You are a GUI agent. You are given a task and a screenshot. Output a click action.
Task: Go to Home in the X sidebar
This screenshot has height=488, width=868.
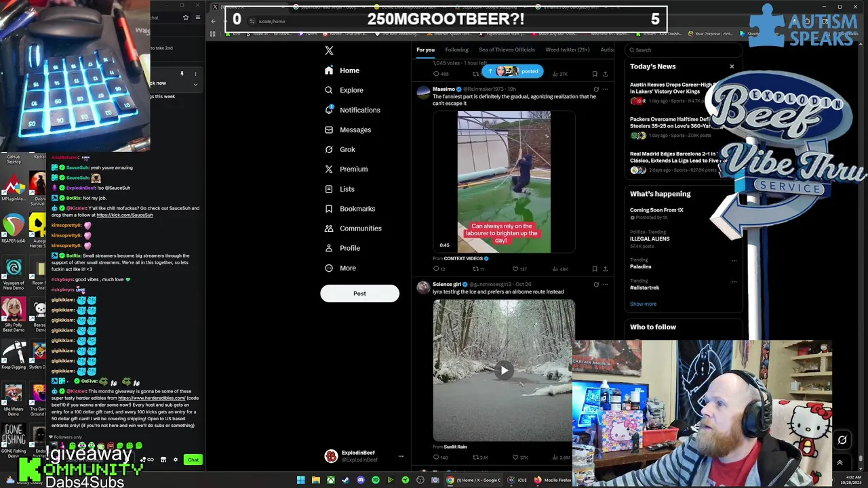[342, 70]
